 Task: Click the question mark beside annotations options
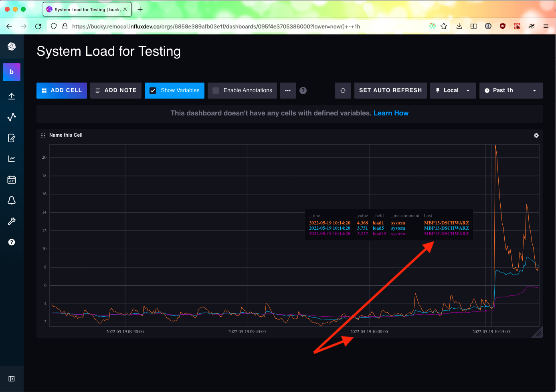(303, 91)
